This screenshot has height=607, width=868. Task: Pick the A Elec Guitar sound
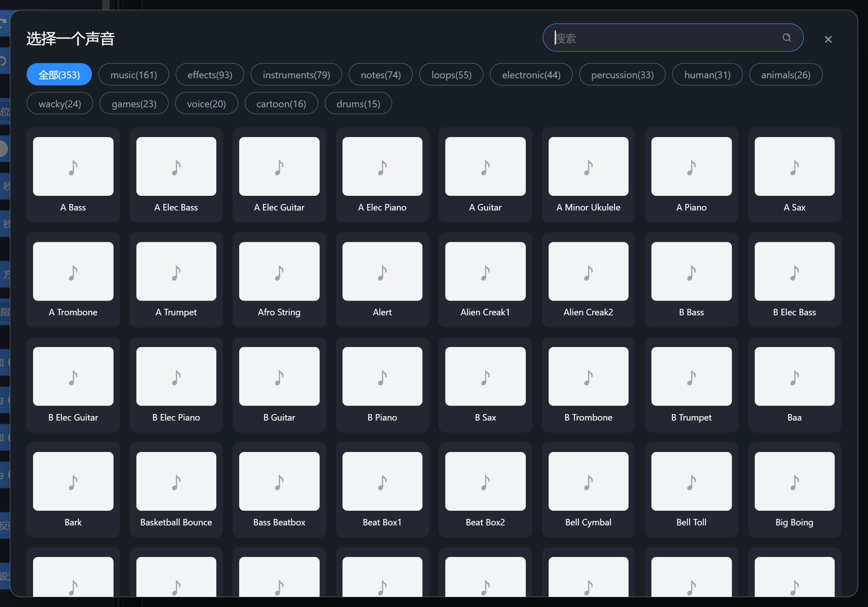[x=279, y=175]
